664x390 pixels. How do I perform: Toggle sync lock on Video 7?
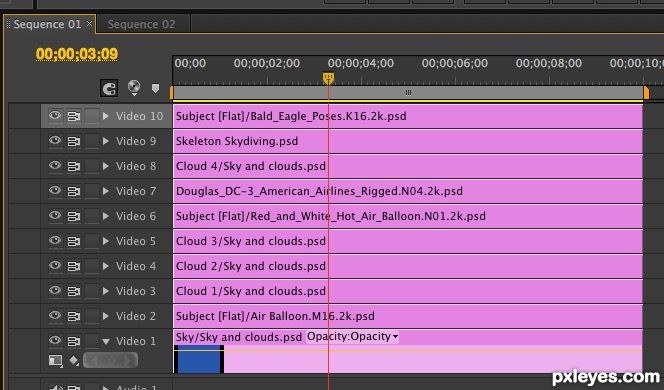pyautogui.click(x=74, y=191)
